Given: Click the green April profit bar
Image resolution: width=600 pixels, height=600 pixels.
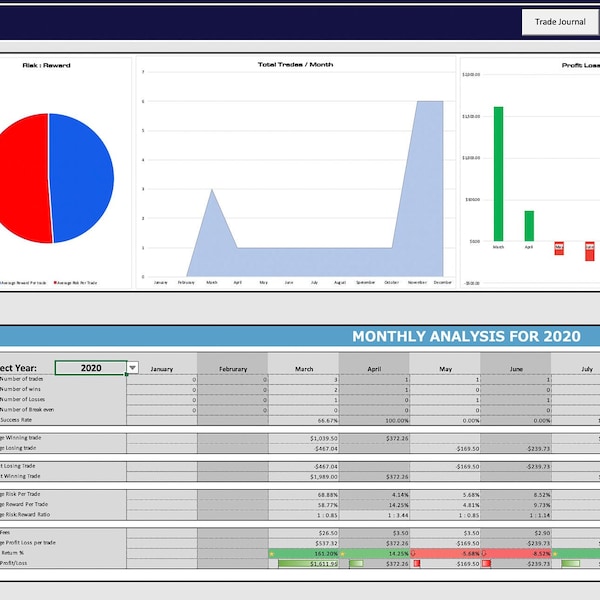Looking at the screenshot, I should [x=529, y=226].
